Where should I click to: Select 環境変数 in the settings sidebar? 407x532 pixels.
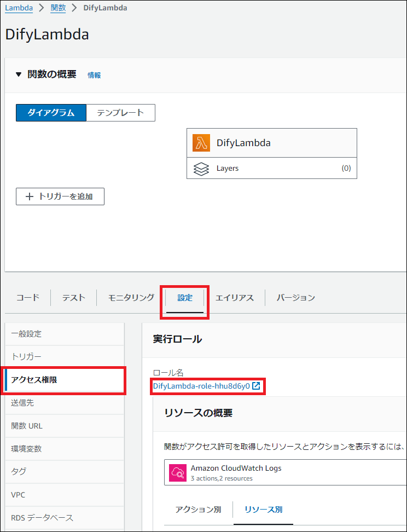coord(26,449)
